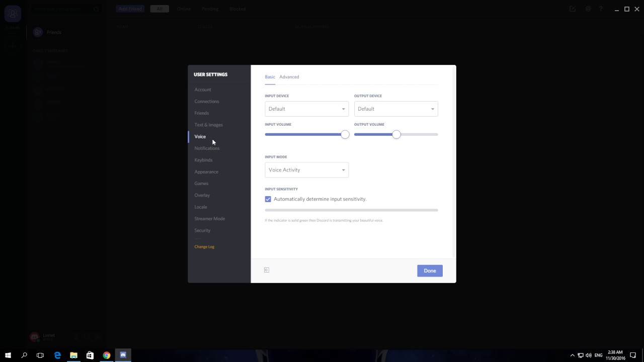The width and height of the screenshot is (644, 362).
Task: Open Google Chrome from taskbar
Action: 107,355
